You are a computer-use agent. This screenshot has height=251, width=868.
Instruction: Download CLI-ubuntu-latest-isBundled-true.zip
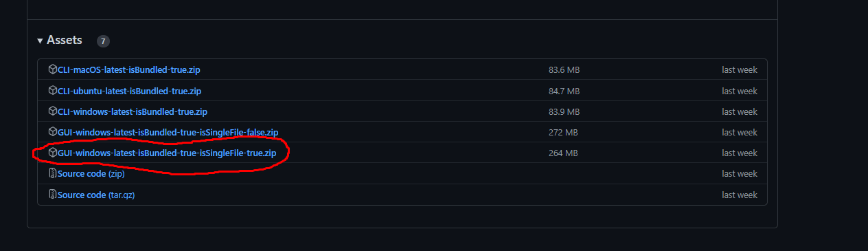tap(129, 91)
